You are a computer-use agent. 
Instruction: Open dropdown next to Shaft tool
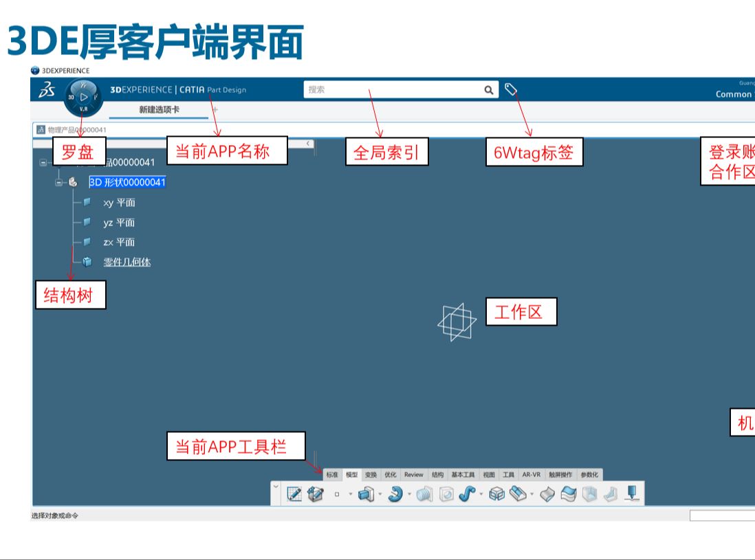click(409, 494)
